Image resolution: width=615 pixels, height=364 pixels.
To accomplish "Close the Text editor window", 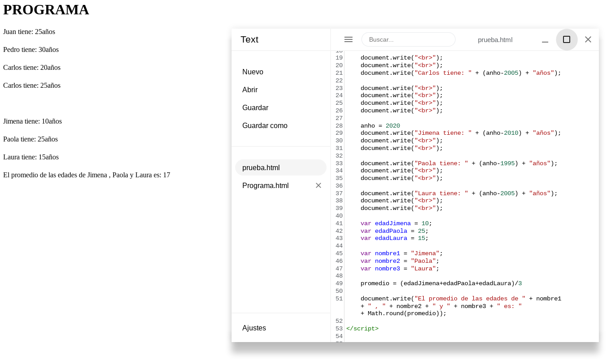I will (x=588, y=39).
